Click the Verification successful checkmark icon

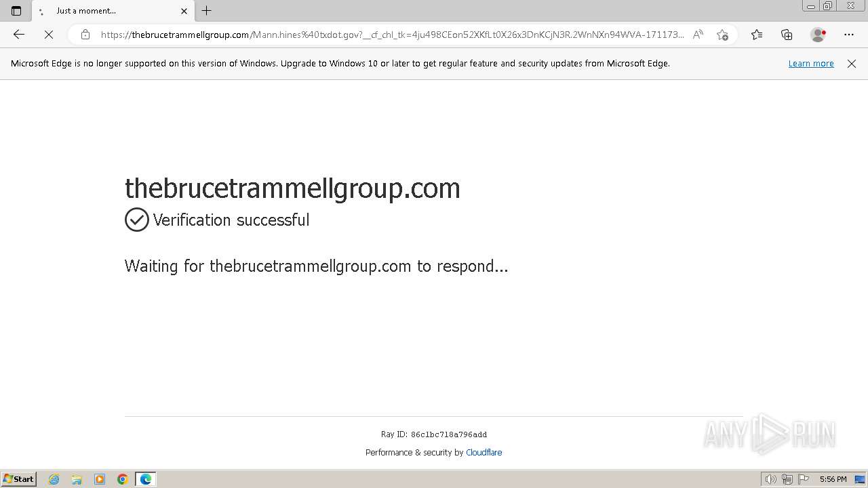(x=137, y=220)
